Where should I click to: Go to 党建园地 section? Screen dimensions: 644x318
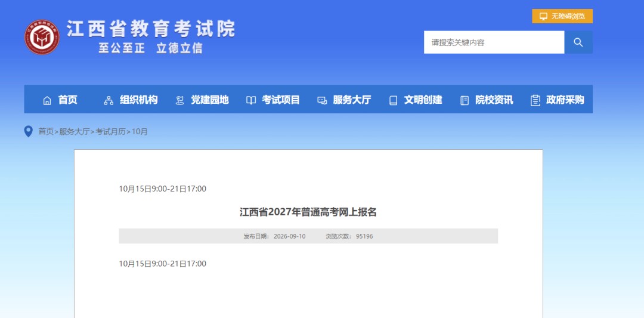[210, 100]
